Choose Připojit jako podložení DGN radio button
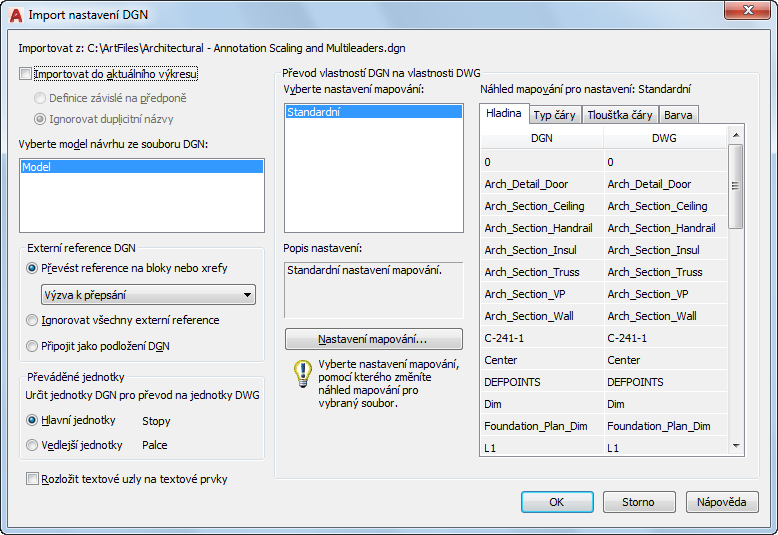This screenshot has height=535, width=778. pos(32,346)
